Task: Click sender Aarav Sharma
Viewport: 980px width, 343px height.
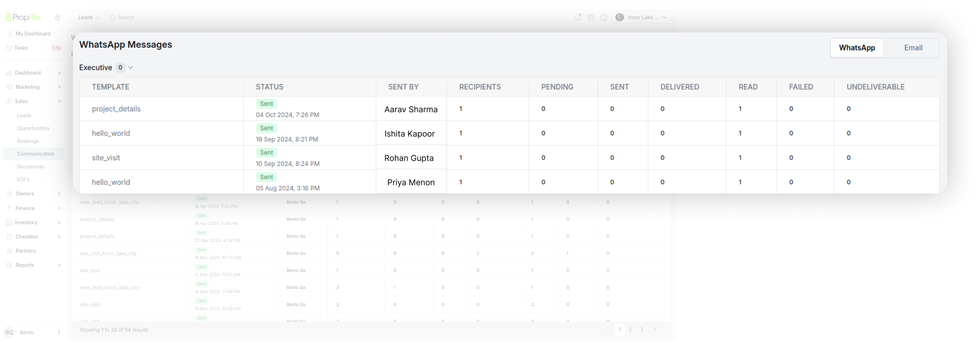Action: coord(411,110)
